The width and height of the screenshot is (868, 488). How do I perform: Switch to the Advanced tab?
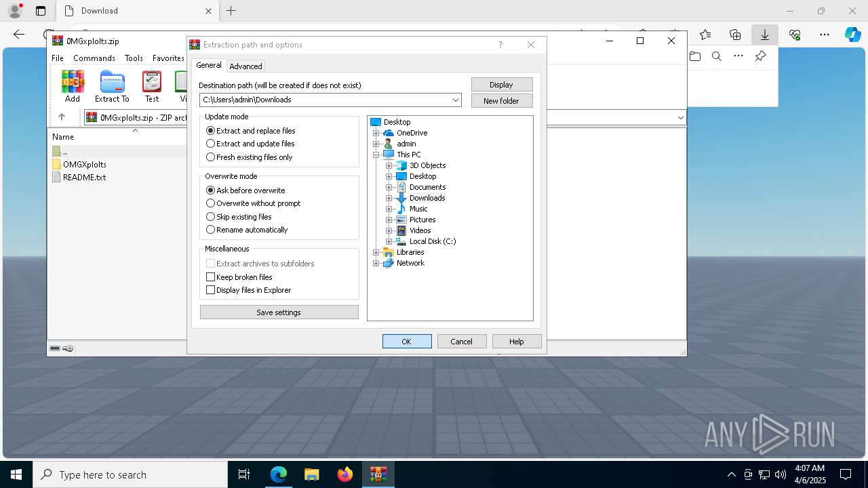click(x=245, y=66)
